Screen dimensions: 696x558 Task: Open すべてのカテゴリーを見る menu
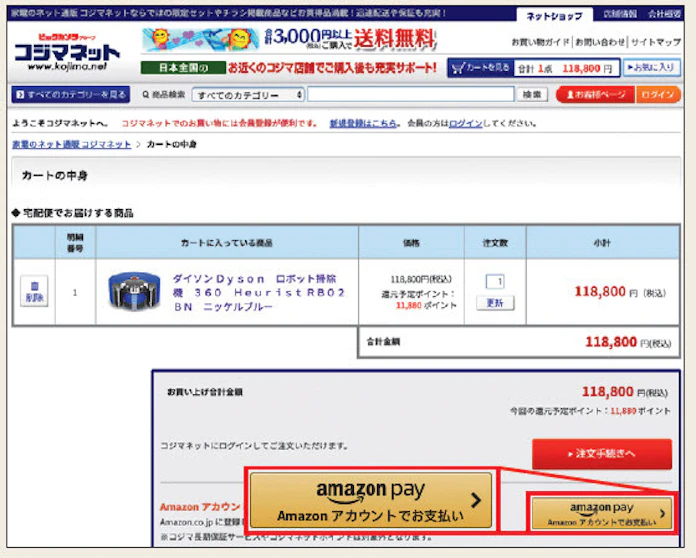pyautogui.click(x=71, y=95)
